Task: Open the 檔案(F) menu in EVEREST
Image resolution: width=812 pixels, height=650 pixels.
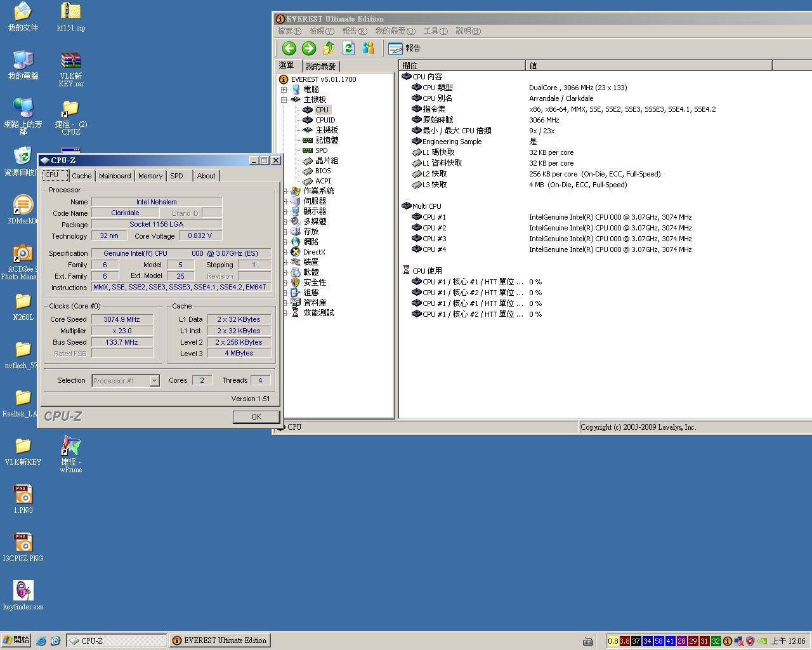Action: pyautogui.click(x=289, y=31)
